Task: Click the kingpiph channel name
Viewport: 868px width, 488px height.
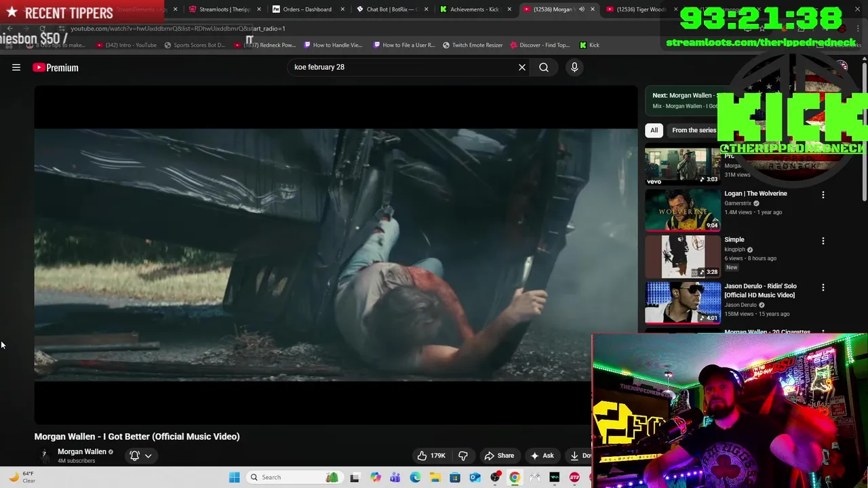Action: [734, 249]
